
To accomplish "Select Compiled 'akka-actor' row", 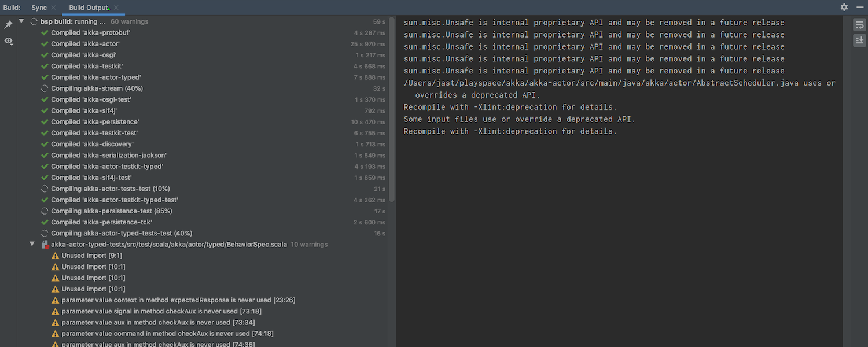I will [203, 44].
